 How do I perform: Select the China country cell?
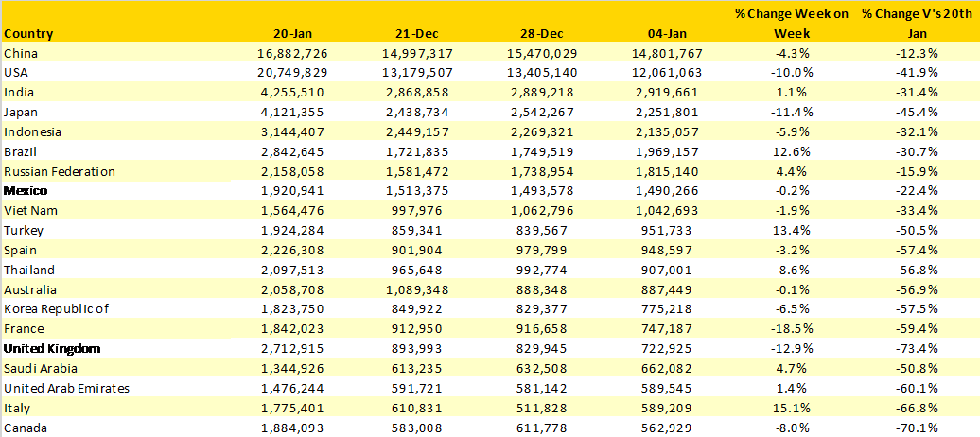21,53
